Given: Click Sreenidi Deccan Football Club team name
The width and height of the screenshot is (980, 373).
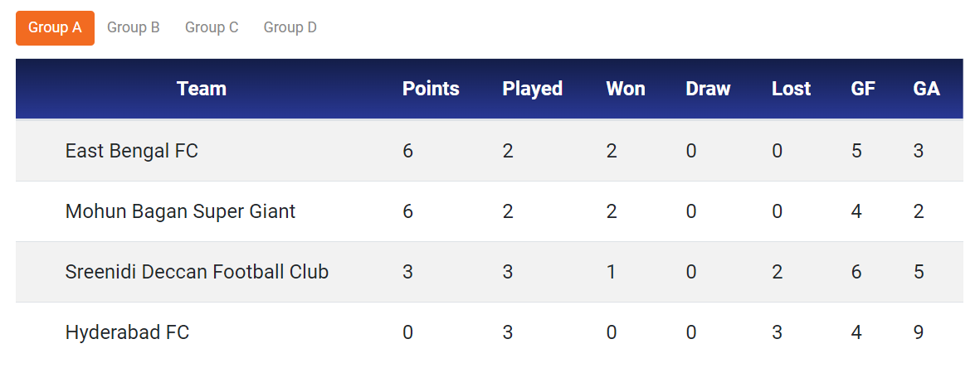Looking at the screenshot, I should click(x=197, y=272).
